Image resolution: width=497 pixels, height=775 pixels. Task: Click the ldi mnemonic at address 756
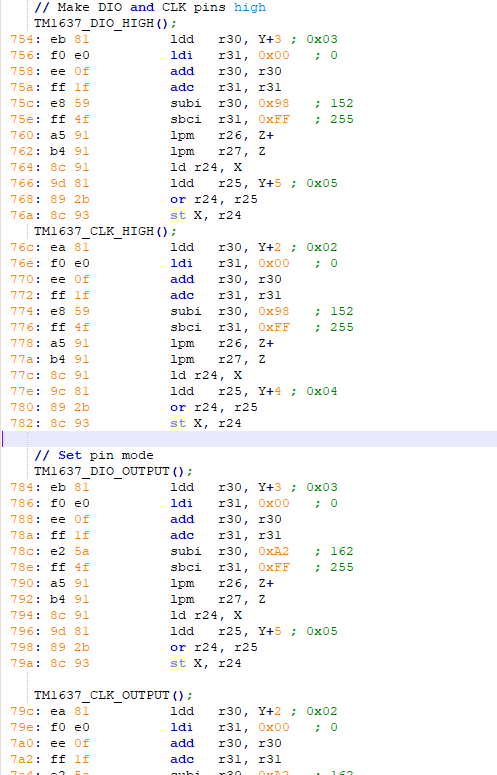click(182, 55)
